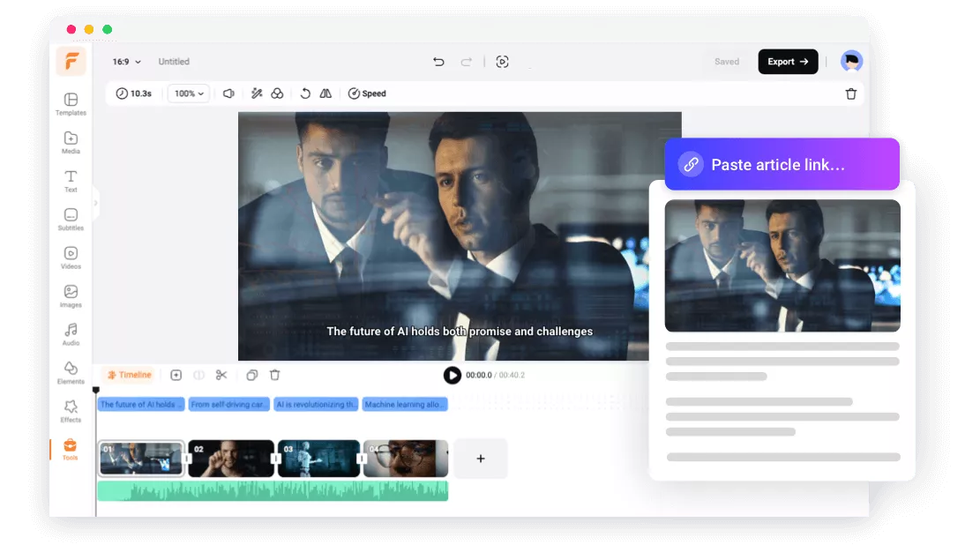Viewport: 965px width, 560px height.
Task: Select subtitle 'Machine learning allo'
Action: coord(405,404)
